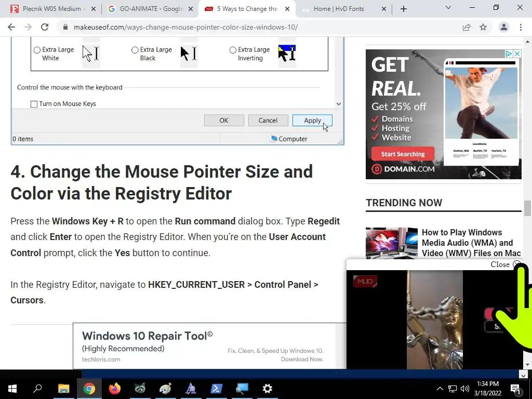Select the Extra Large White pointer option

point(37,50)
